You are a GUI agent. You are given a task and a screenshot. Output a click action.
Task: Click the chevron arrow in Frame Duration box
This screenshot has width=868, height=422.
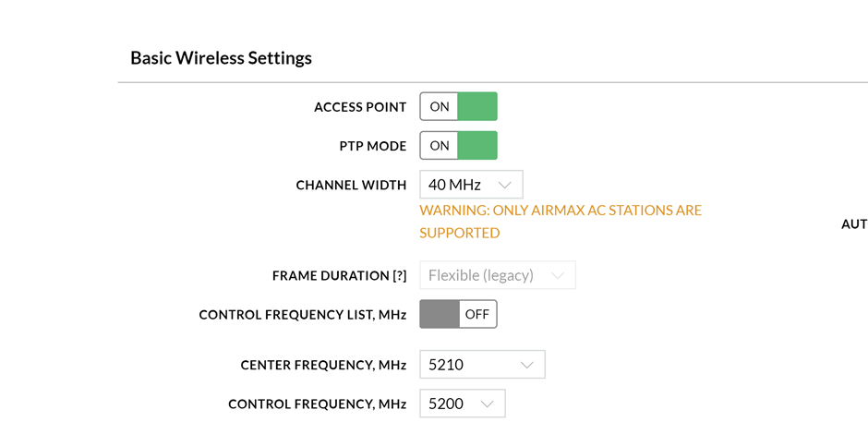557,276
